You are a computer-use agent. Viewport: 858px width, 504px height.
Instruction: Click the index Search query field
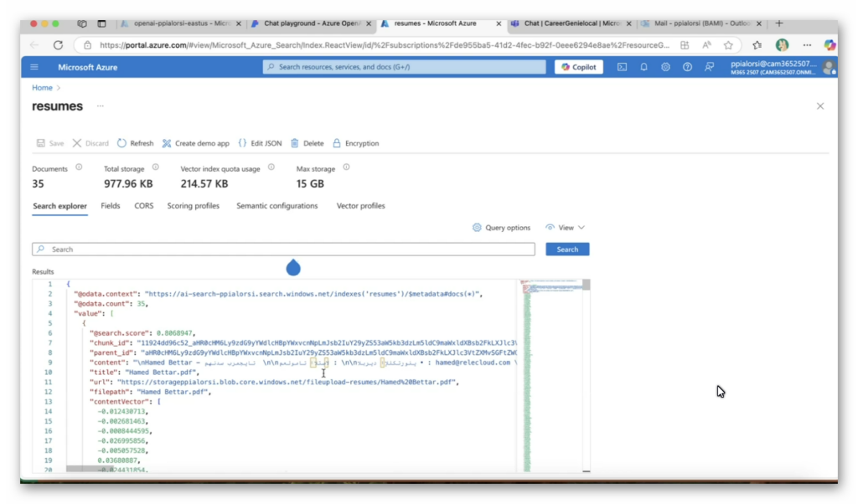[x=283, y=249]
